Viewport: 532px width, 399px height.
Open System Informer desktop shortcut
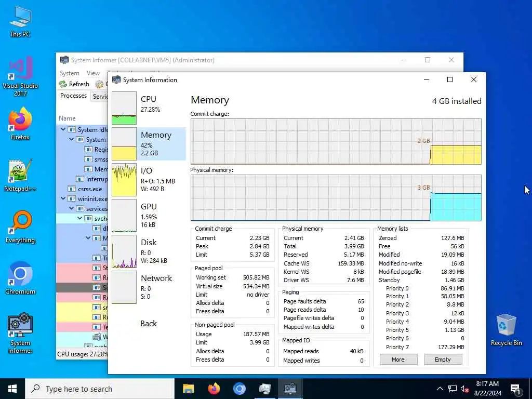(x=20, y=333)
